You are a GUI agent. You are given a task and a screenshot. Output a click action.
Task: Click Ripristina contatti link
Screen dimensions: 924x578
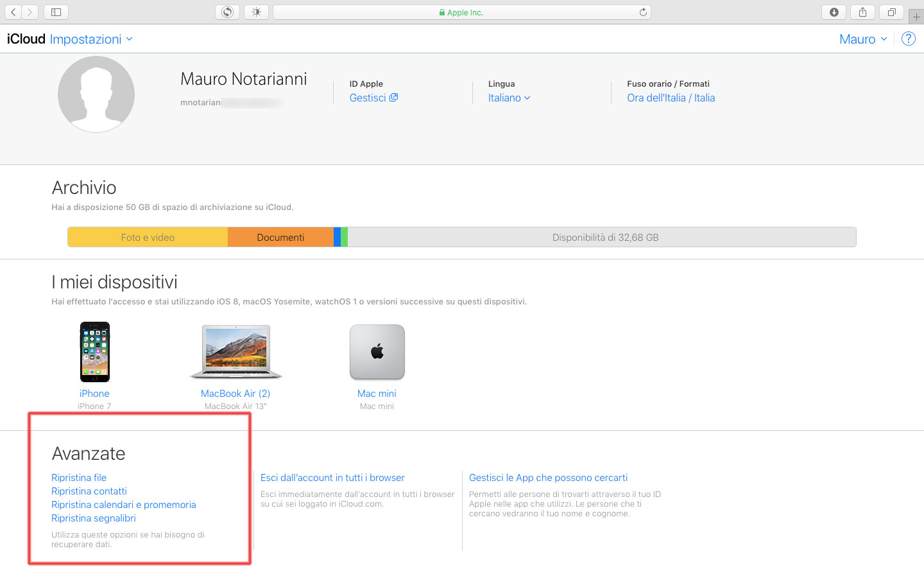tap(89, 491)
